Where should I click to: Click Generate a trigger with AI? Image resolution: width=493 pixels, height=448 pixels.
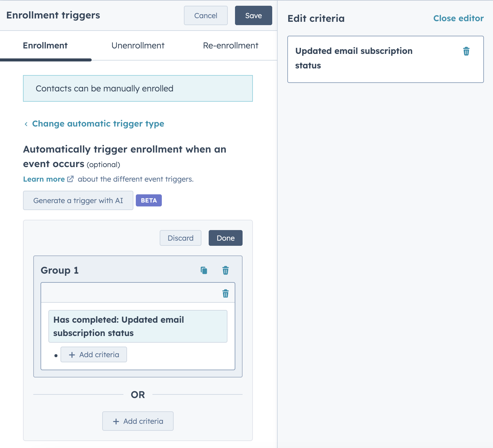pyautogui.click(x=78, y=200)
